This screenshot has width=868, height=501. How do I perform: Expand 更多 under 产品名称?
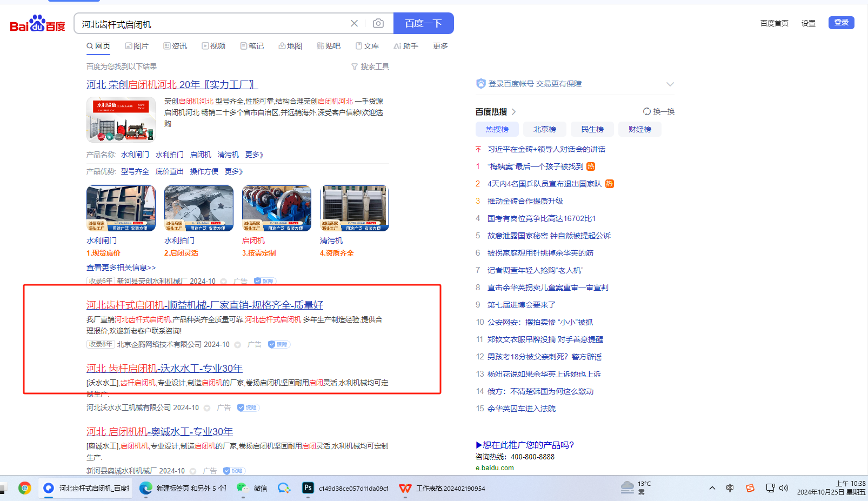tap(254, 155)
